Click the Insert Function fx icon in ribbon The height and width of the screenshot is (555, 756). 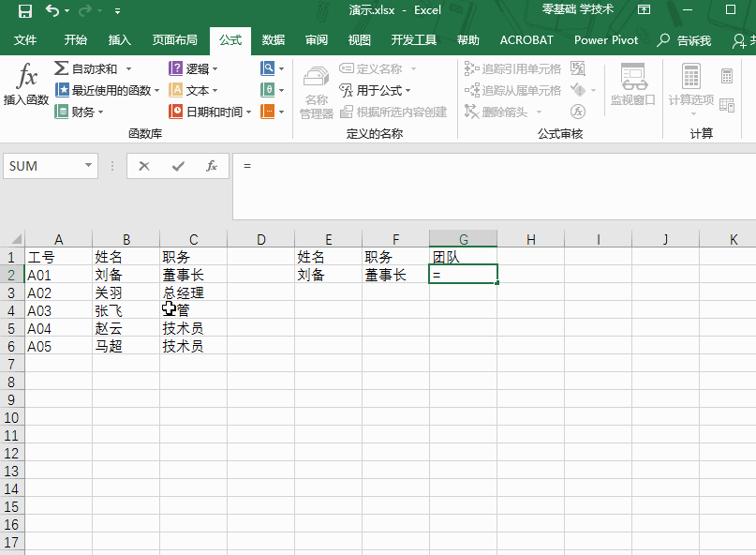point(26,76)
